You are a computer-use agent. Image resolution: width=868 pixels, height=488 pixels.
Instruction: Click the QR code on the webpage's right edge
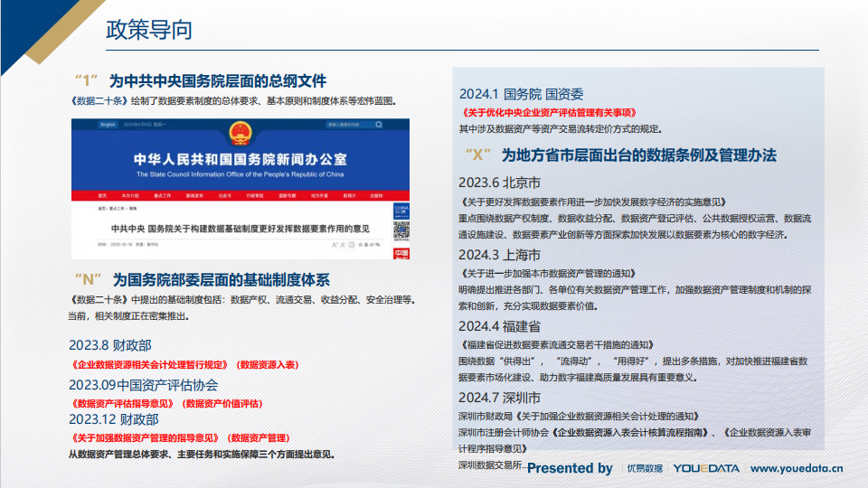click(x=401, y=231)
